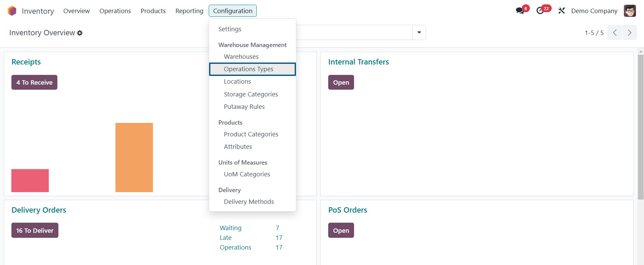Viewport: 644px width, 265px height.
Task: Click the 16 To Deliver button
Action: (35, 230)
